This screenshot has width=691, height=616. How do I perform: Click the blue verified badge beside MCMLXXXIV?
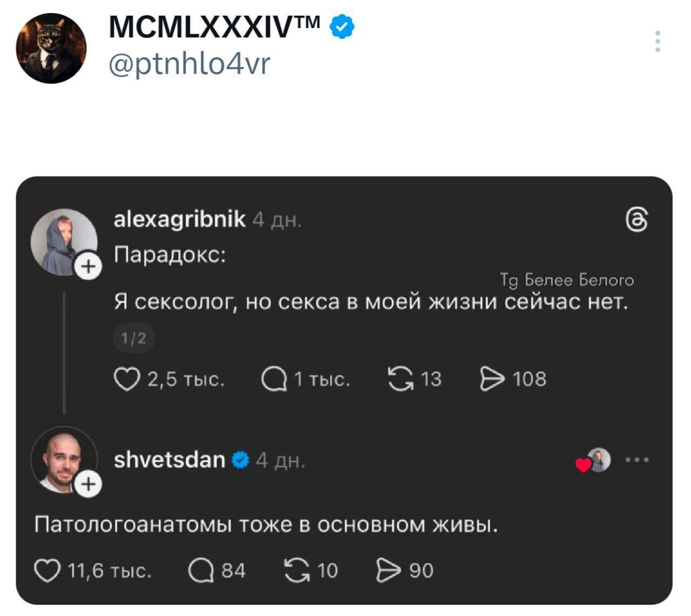tap(341, 27)
